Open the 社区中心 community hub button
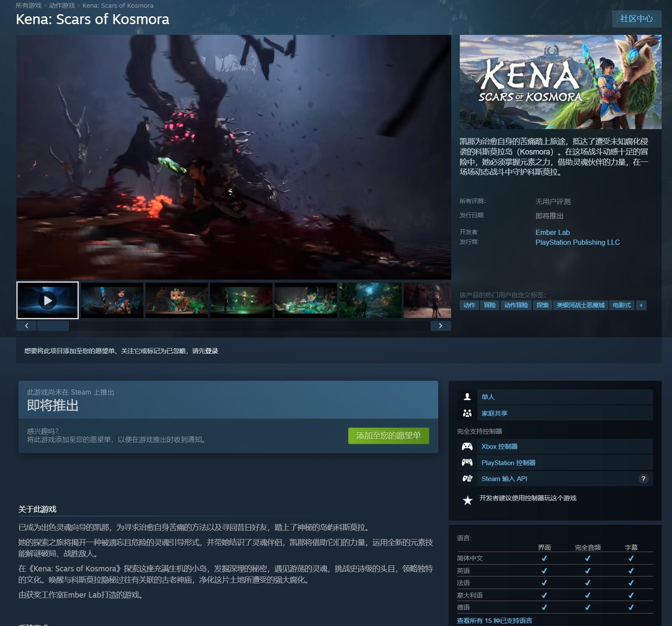 coord(636,19)
